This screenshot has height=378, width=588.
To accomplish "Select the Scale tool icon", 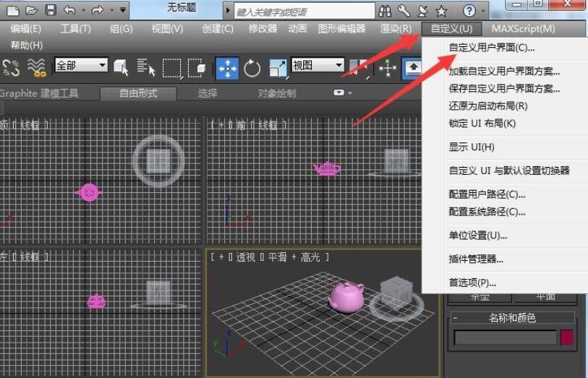I will (x=278, y=69).
